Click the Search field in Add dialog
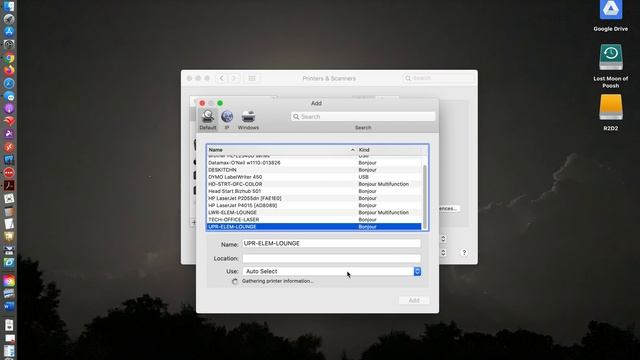 tap(363, 117)
